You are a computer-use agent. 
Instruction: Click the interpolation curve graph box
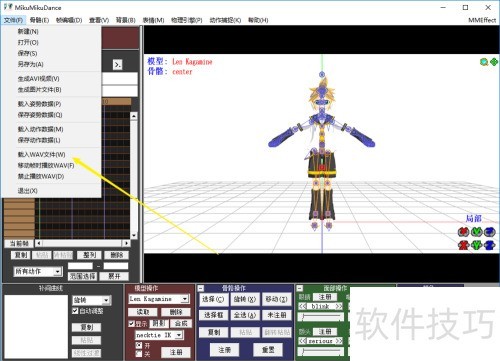(x=36, y=327)
